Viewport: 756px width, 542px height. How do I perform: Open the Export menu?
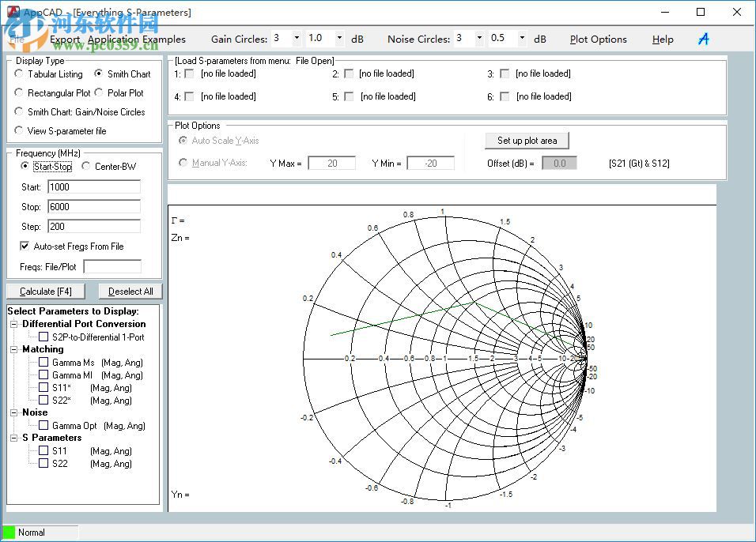65,39
